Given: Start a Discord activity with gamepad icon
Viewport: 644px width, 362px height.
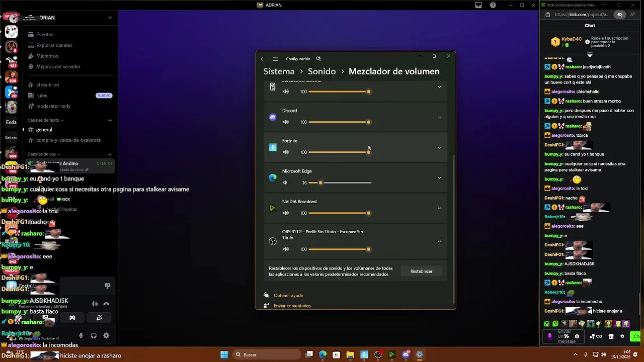Looking at the screenshot, I should pos(72,318).
